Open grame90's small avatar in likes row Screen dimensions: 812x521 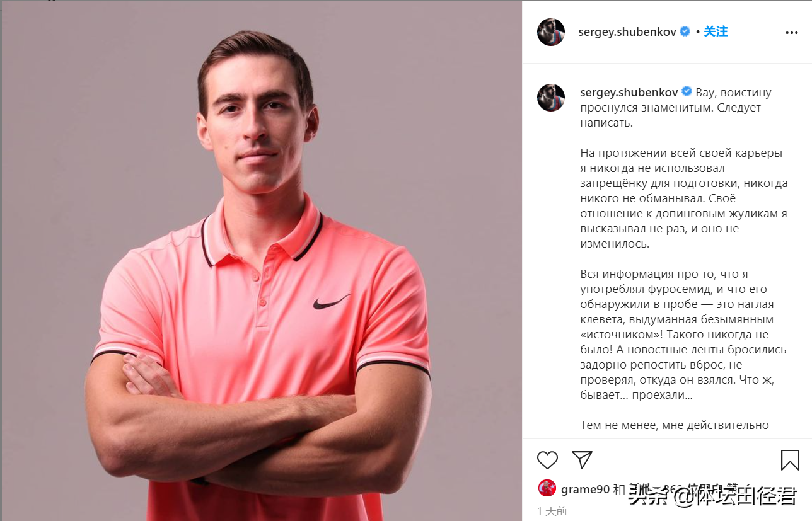click(547, 488)
